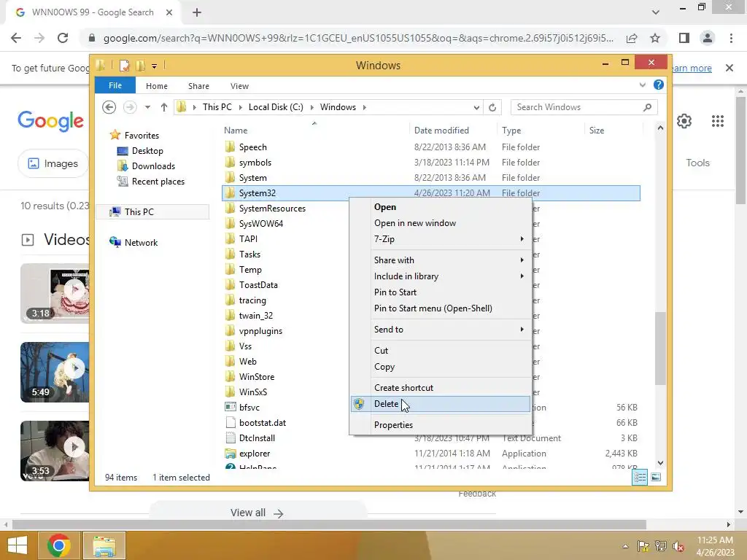The height and width of the screenshot is (560, 747).
Task: Choose Delete from the context menu
Action: (x=441, y=404)
